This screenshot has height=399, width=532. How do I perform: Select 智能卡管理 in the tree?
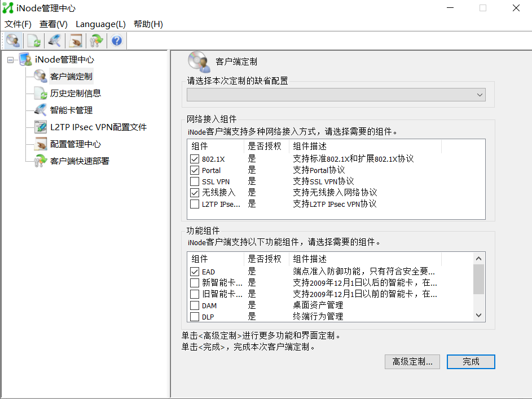point(71,110)
